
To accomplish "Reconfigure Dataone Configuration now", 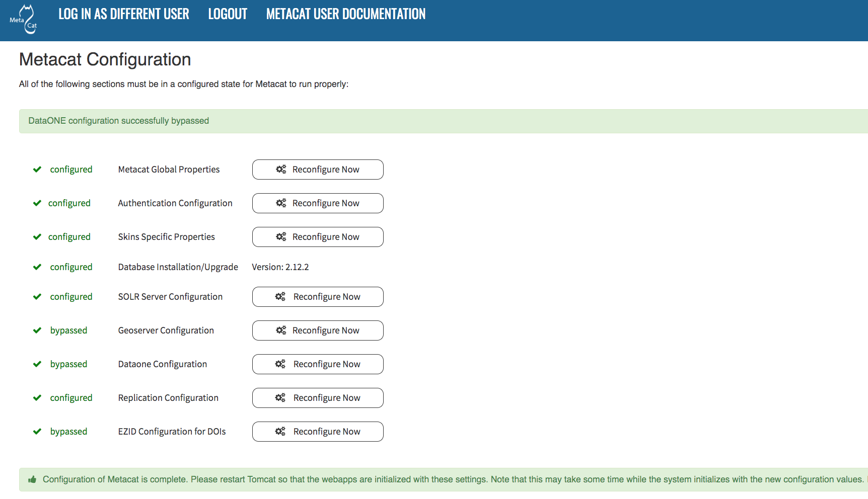I will click(318, 364).
